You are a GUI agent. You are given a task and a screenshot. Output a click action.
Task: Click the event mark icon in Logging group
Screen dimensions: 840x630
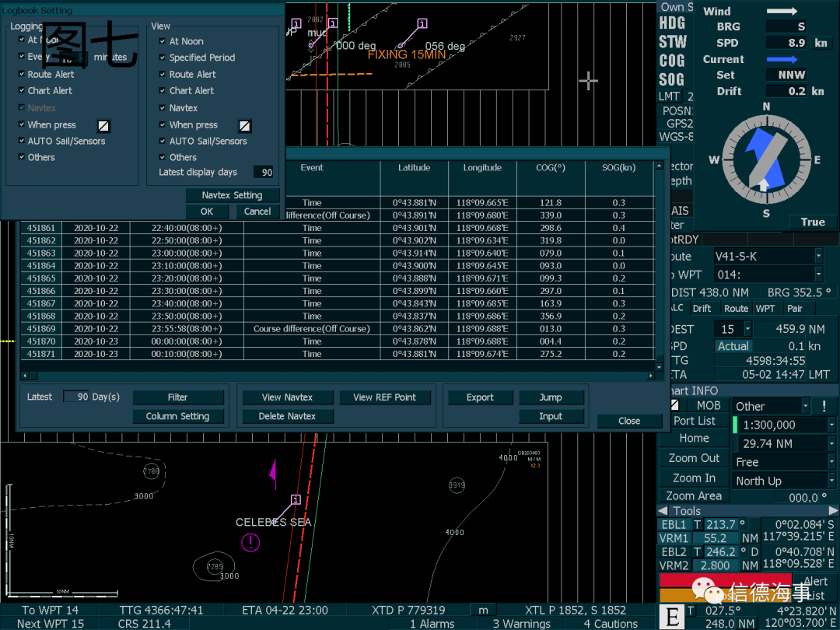pos(103,125)
